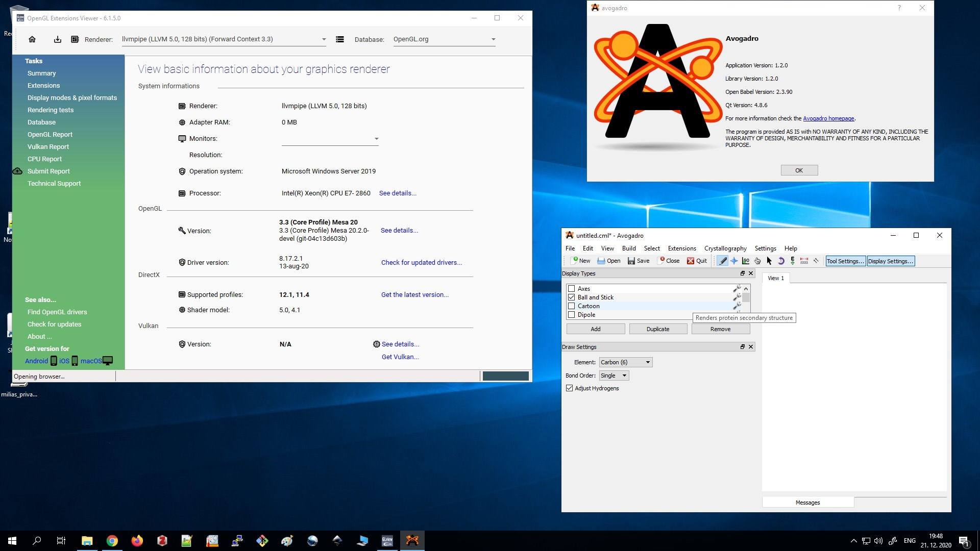Screen dimensions: 980x551
Task: Pick the Manipulate hand tool
Action: click(x=757, y=261)
